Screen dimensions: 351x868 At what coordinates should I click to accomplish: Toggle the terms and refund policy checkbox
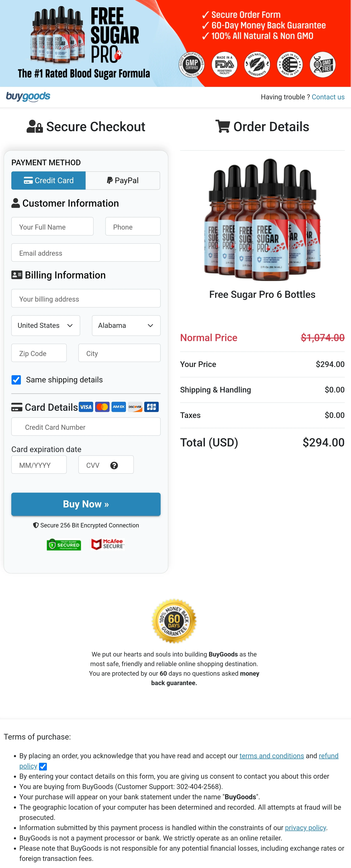(43, 767)
